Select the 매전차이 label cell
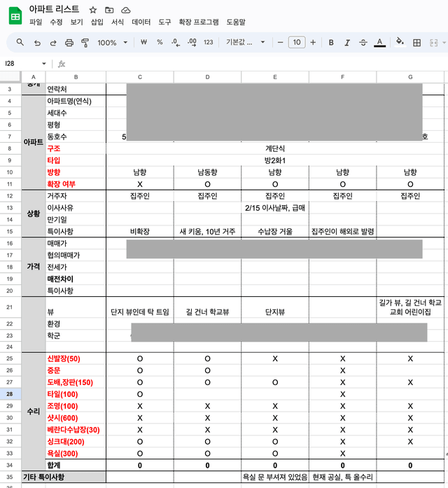This screenshot has width=448, height=488. (76, 279)
